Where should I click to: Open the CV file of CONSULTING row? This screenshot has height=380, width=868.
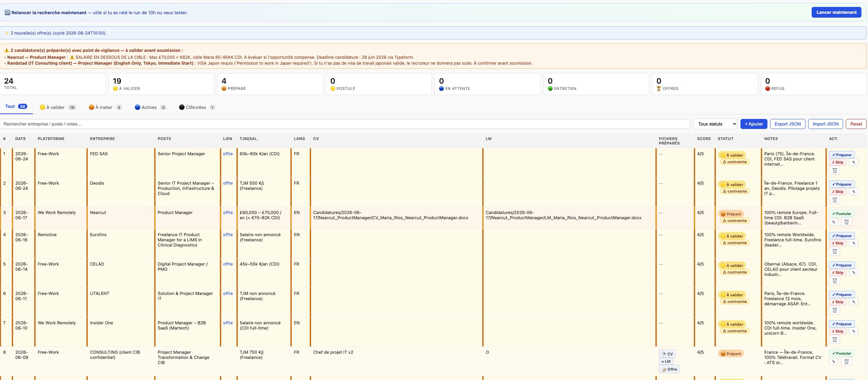[x=667, y=354]
